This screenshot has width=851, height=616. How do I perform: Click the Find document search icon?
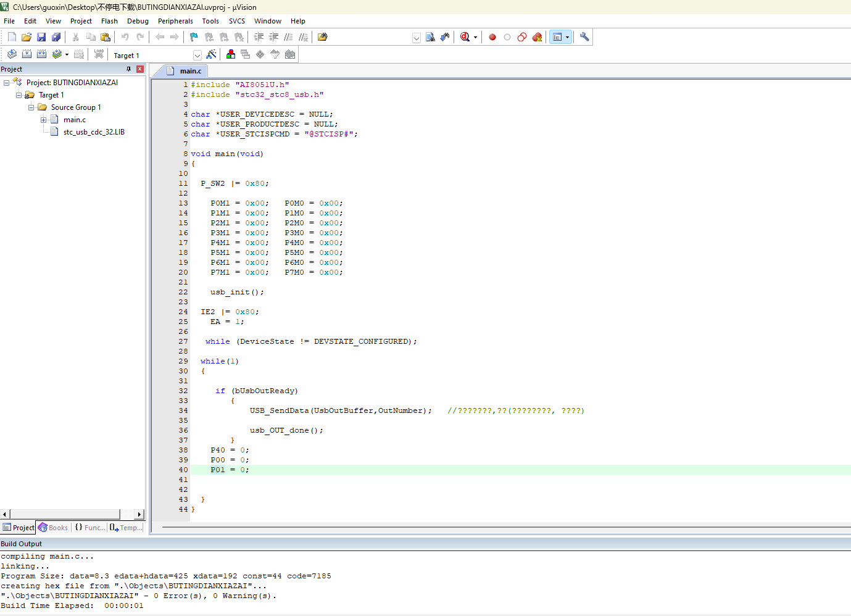coord(430,37)
